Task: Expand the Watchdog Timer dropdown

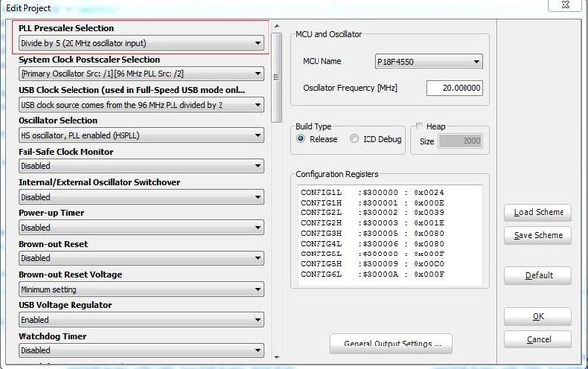Action: pyautogui.click(x=140, y=350)
